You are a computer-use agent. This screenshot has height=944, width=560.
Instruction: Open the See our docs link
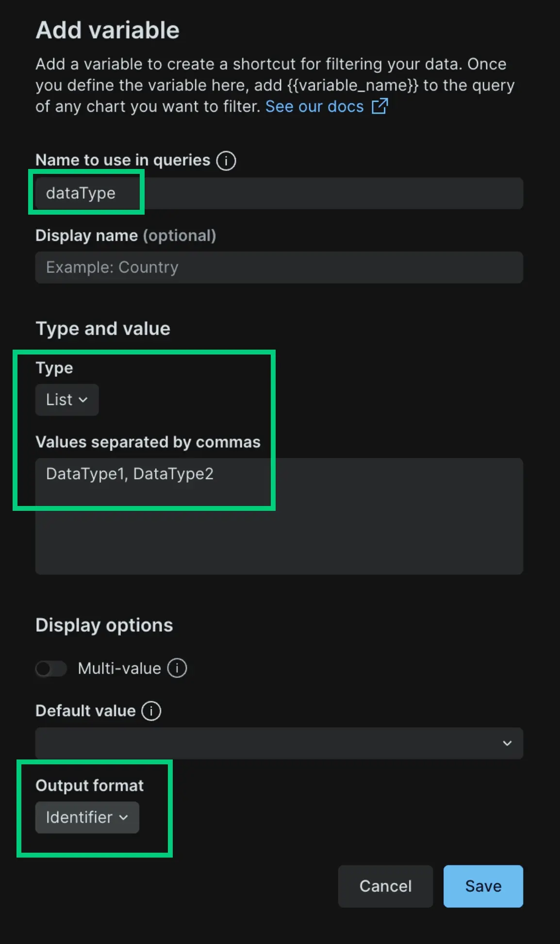pos(314,106)
